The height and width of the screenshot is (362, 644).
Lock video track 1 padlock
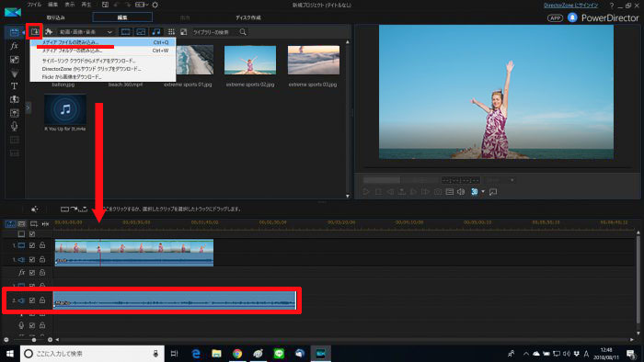pos(42,245)
